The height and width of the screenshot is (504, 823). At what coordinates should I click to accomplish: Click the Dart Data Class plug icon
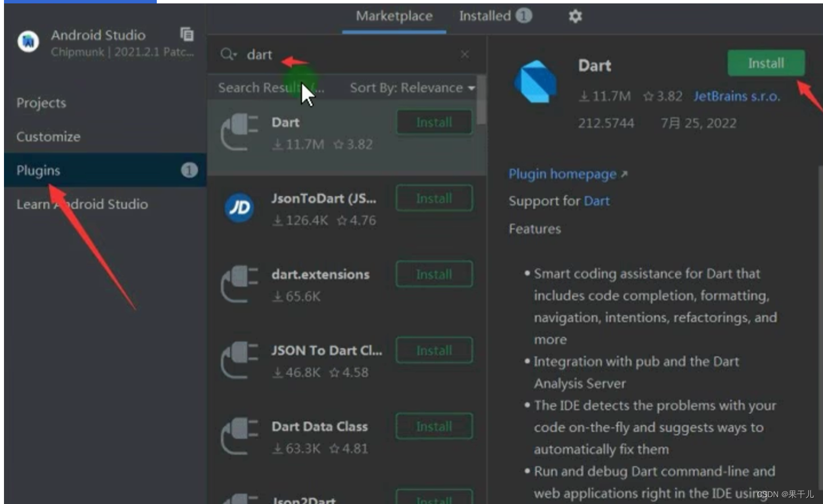tap(240, 436)
